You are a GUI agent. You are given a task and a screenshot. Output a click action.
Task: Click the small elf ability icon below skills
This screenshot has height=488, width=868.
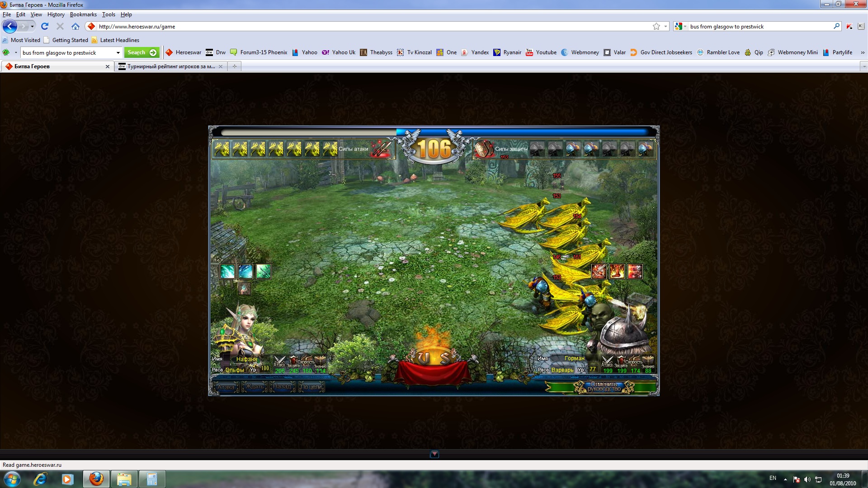[x=245, y=288]
